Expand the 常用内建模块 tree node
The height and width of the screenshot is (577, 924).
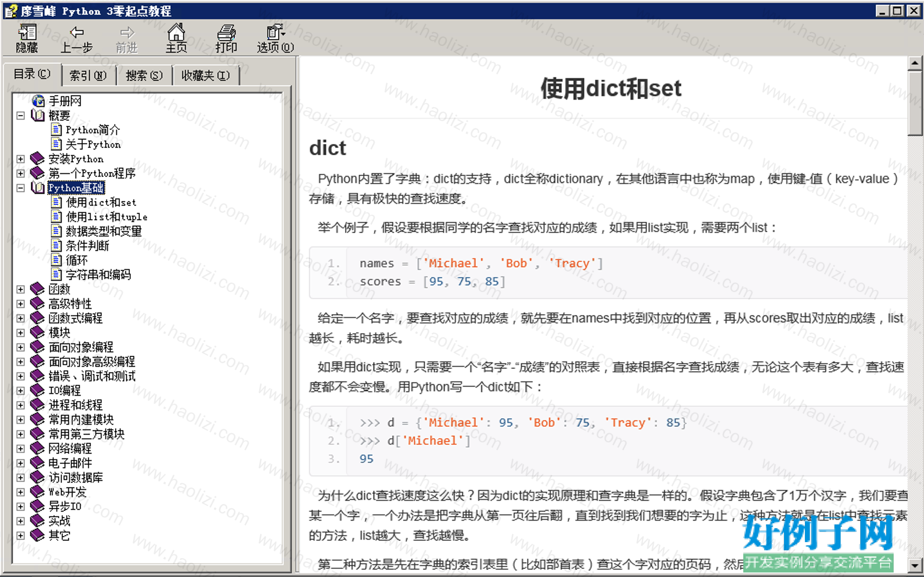coord(20,420)
